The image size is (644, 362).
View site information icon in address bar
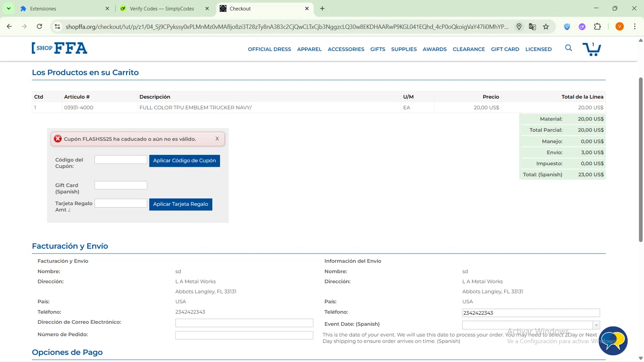(x=57, y=27)
